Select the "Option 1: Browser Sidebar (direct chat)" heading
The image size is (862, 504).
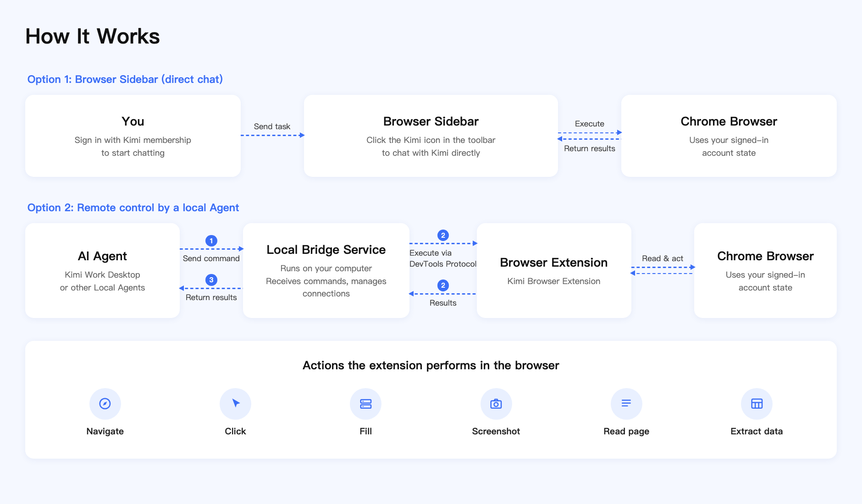125,79
